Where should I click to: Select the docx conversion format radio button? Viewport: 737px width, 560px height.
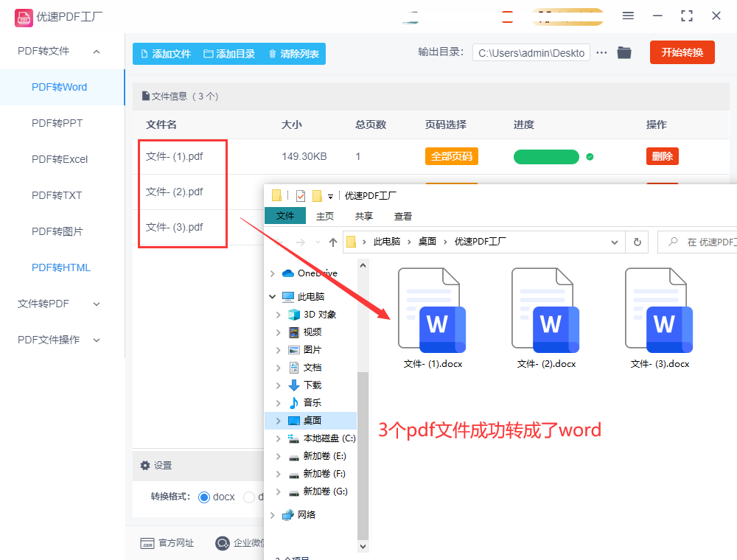(x=203, y=497)
